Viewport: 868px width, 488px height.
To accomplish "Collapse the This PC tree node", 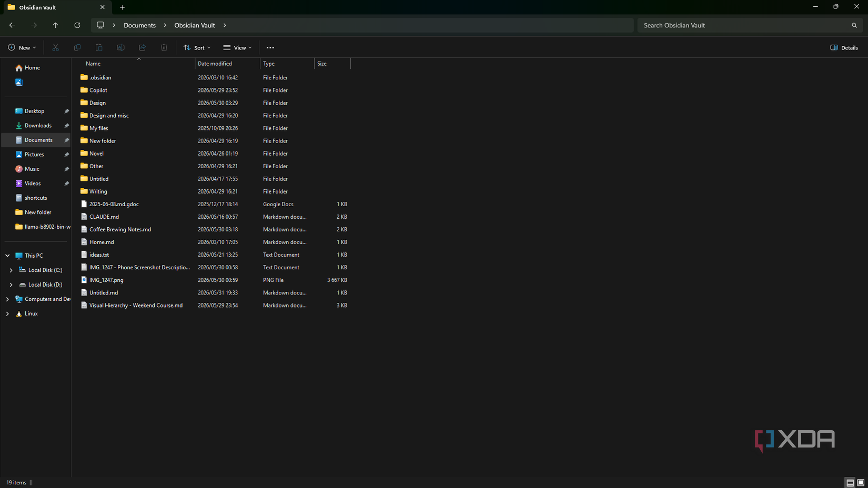I will (x=7, y=256).
